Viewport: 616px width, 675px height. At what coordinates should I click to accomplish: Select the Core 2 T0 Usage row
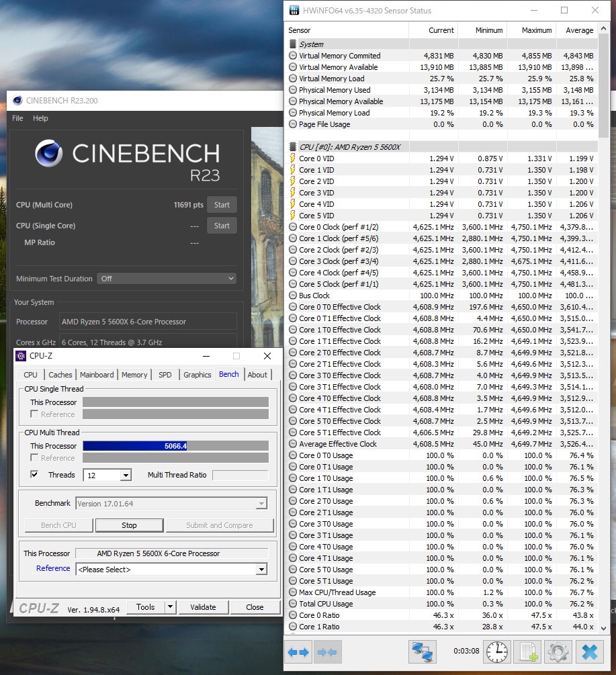(x=441, y=501)
